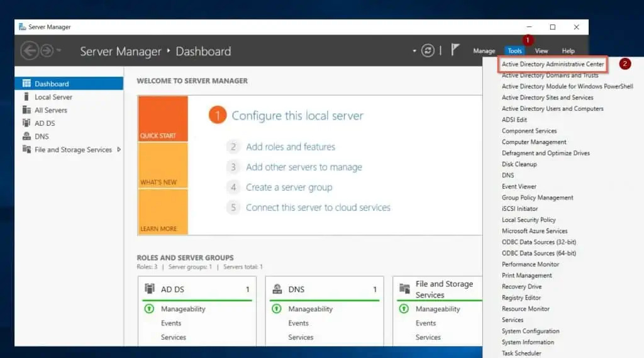Select Local Server in sidebar
The width and height of the screenshot is (644, 358).
tap(53, 97)
